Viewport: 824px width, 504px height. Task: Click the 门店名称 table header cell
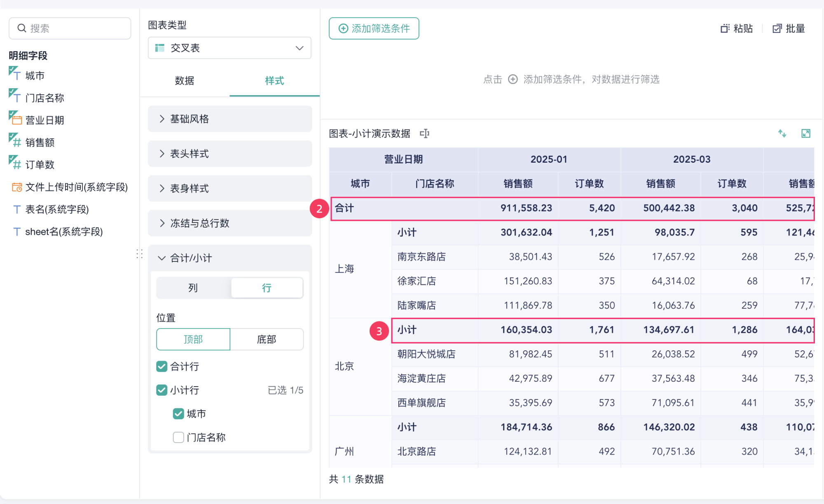pos(435,184)
